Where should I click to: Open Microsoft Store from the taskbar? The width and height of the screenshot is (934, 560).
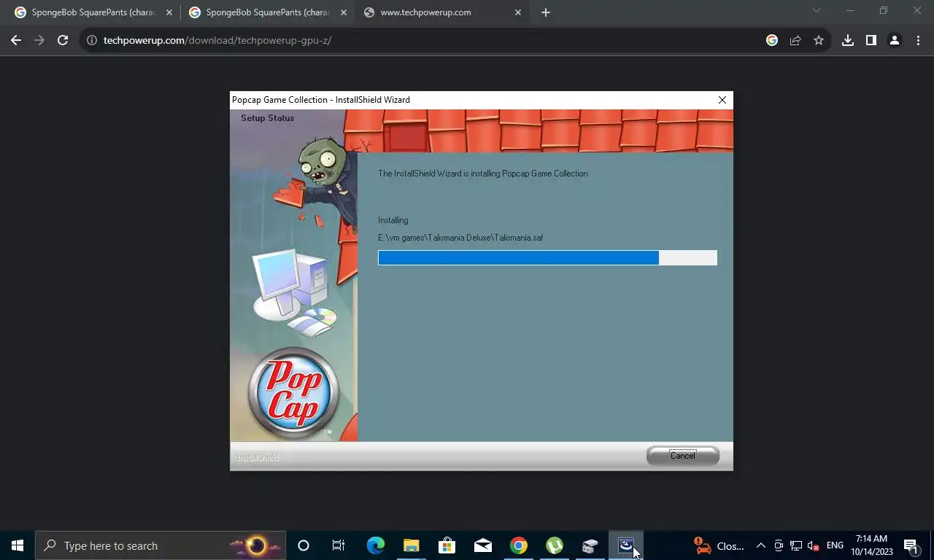[x=447, y=545]
